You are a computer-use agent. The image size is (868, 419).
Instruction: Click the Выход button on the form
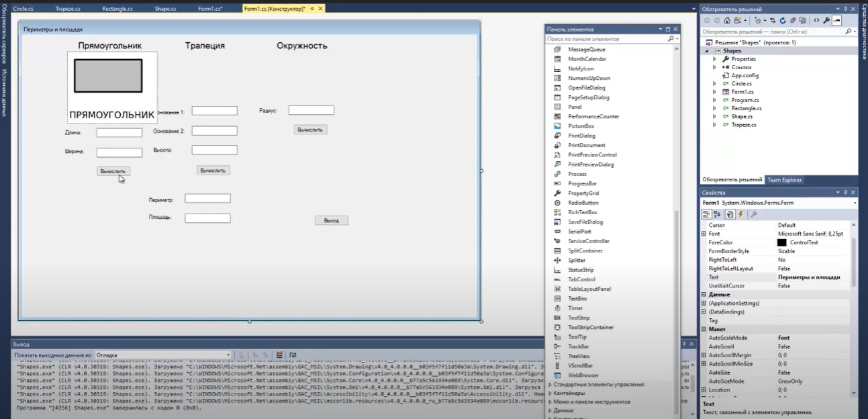pyautogui.click(x=331, y=220)
